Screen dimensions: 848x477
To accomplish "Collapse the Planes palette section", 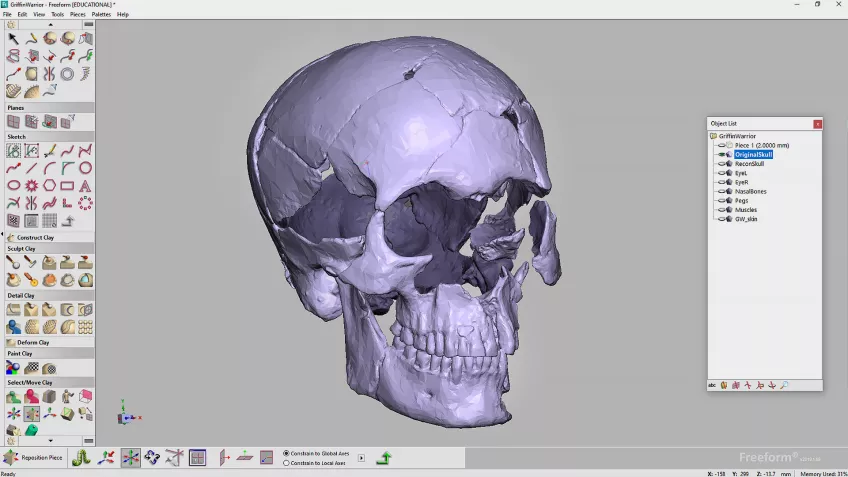I will pos(16,108).
